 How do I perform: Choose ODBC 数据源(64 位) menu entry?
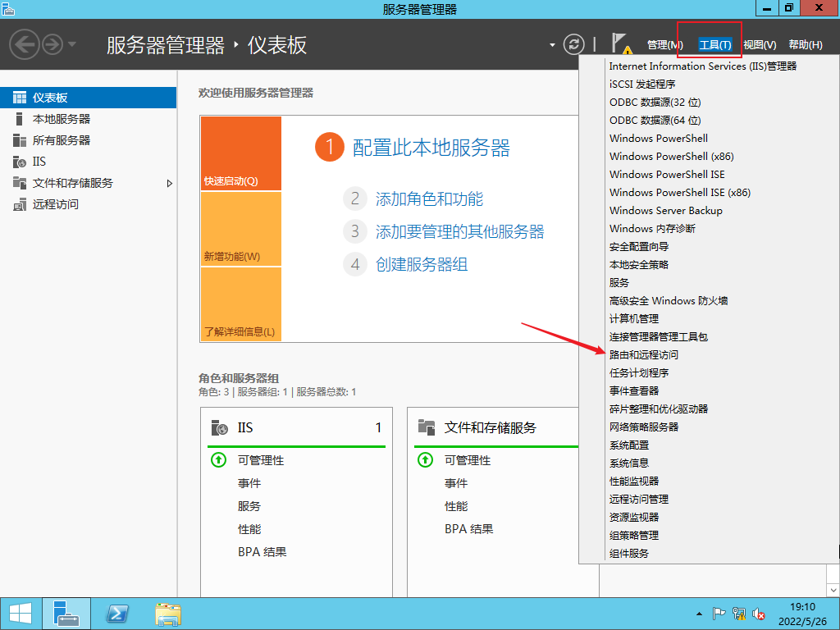[x=655, y=121]
